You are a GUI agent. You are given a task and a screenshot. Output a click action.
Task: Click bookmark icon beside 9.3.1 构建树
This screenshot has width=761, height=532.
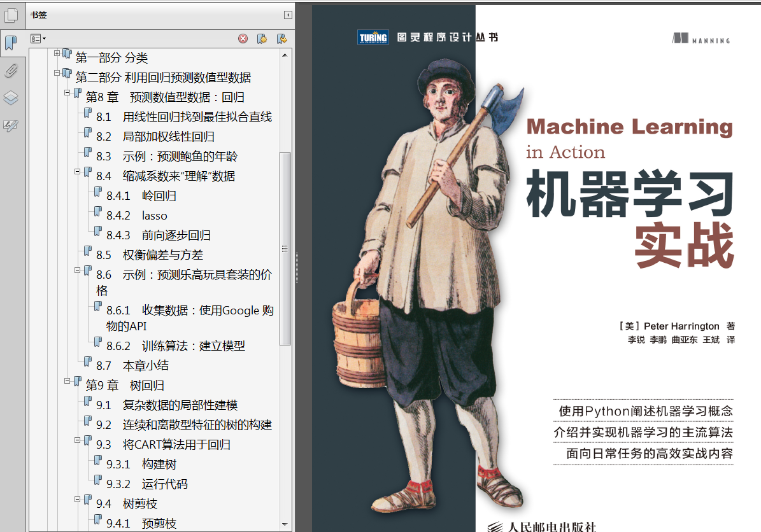click(x=98, y=461)
